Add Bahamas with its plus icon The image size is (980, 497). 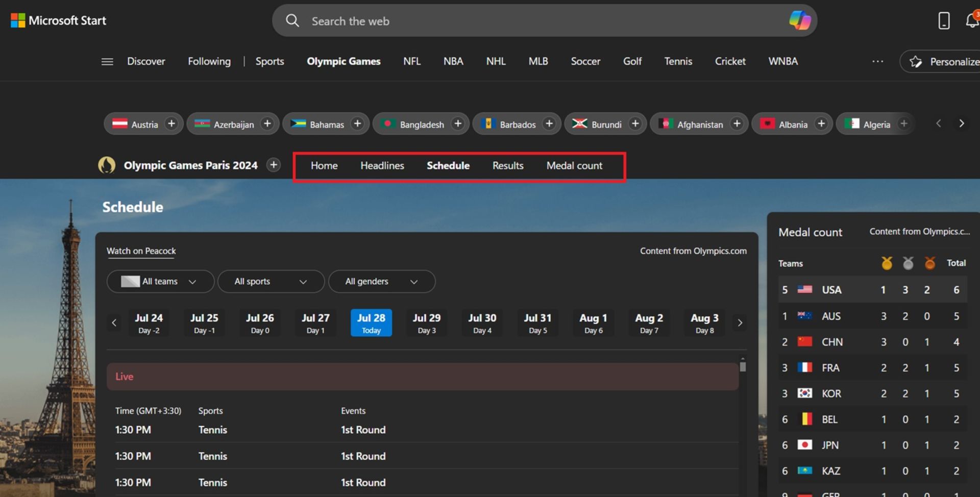click(x=357, y=123)
